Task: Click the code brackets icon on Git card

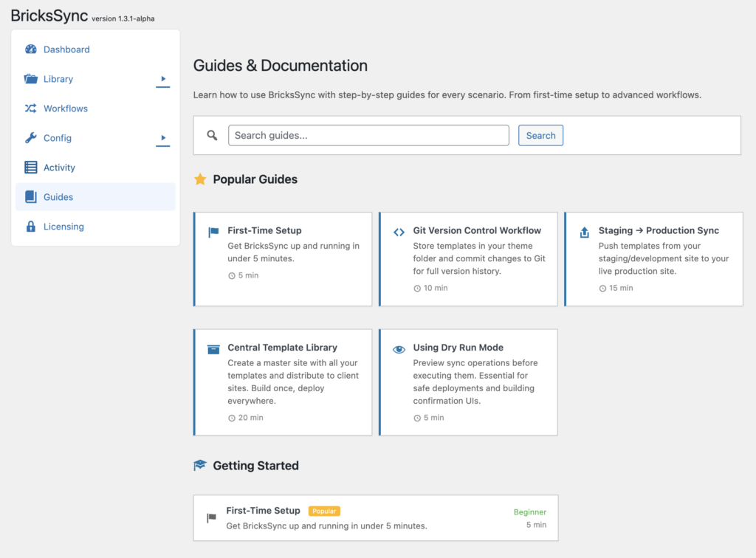Action: [x=399, y=232]
